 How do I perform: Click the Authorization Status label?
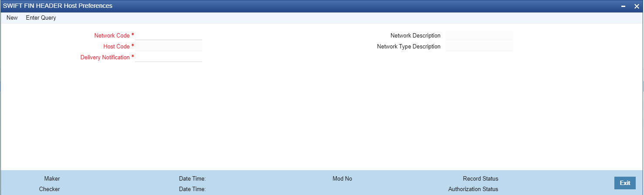(473, 189)
